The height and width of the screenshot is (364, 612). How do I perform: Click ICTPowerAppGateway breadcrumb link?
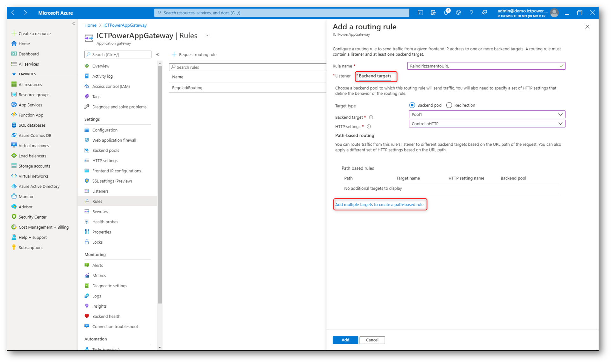125,25
